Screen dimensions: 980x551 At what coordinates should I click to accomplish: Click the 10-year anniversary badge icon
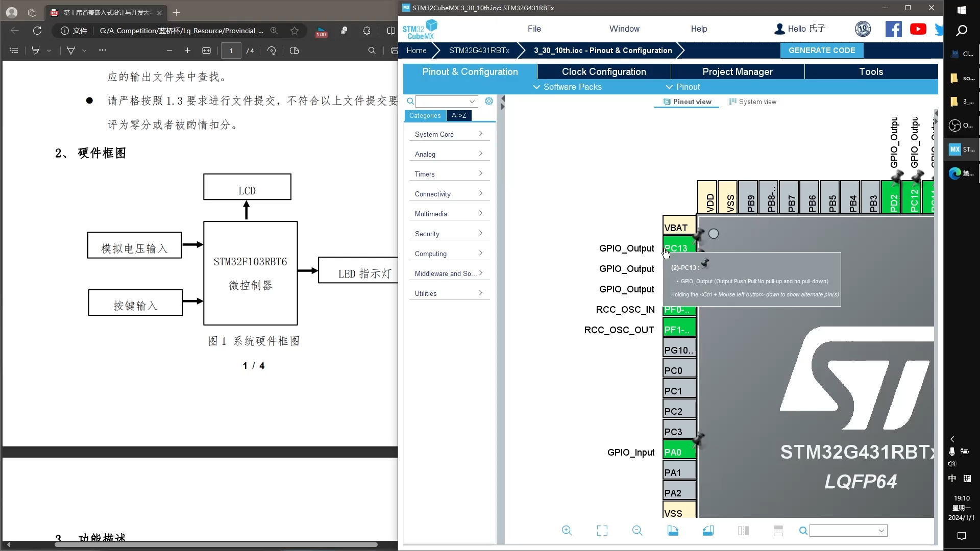(x=863, y=29)
